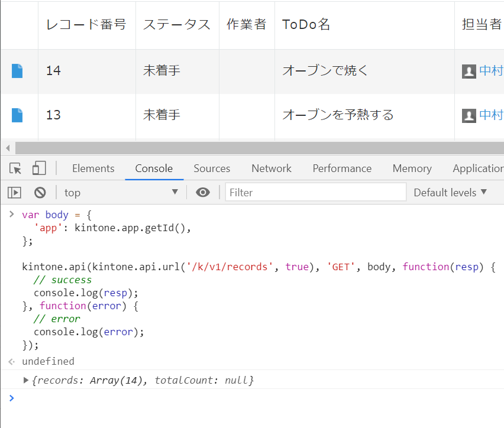The width and height of the screenshot is (504, 428).
Task: Click 未着手 status in record 13 row
Action: 161,115
